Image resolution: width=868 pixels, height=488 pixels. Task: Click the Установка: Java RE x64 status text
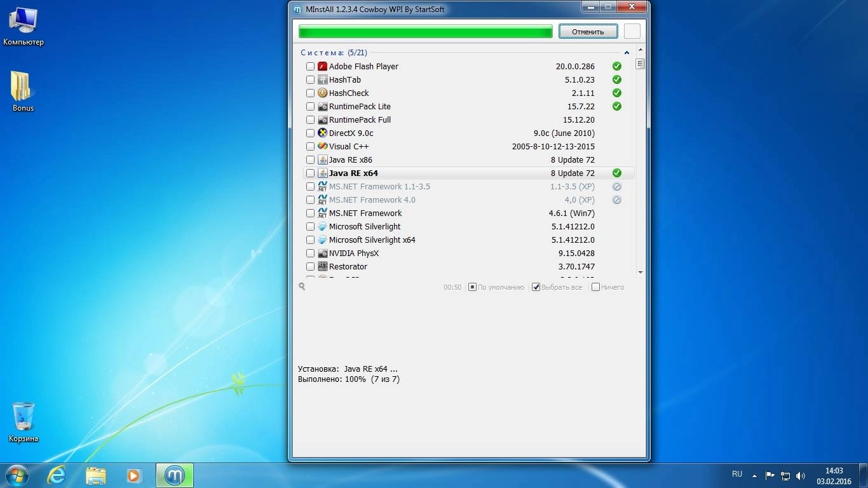coord(348,369)
